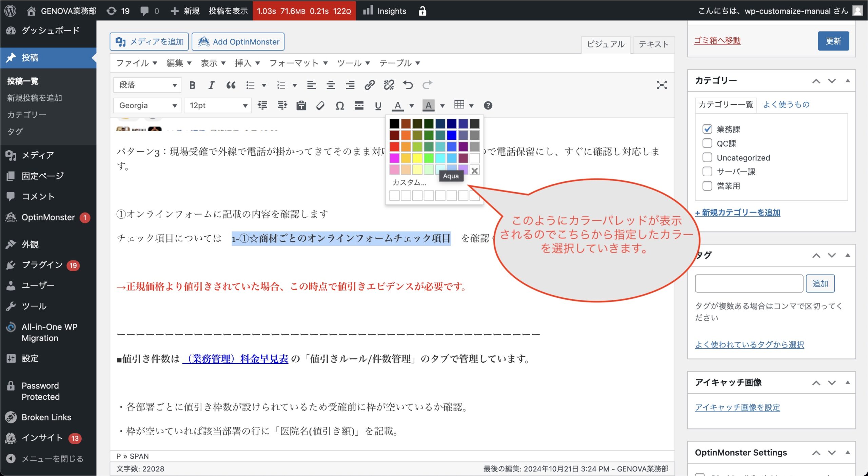Switch to the テキスト editor tab
Image resolution: width=868 pixels, height=476 pixels.
pyautogui.click(x=653, y=44)
